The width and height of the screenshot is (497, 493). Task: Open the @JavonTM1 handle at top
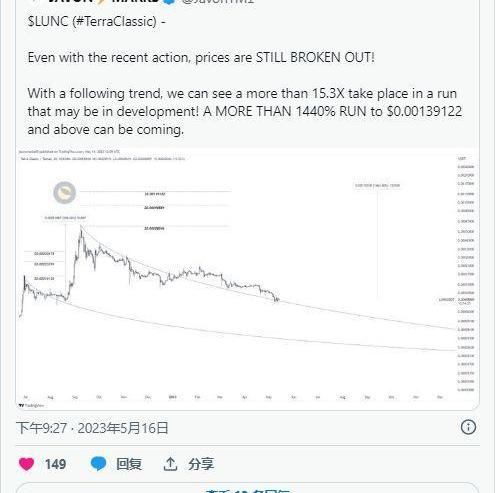point(218,1)
